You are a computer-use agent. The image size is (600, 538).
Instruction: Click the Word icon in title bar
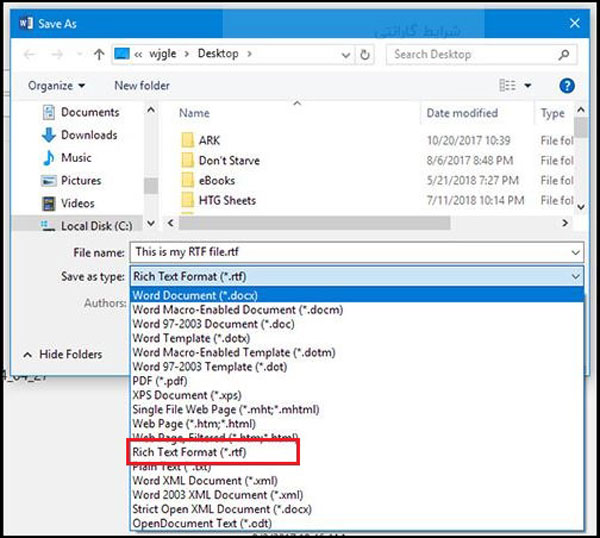[x=26, y=23]
